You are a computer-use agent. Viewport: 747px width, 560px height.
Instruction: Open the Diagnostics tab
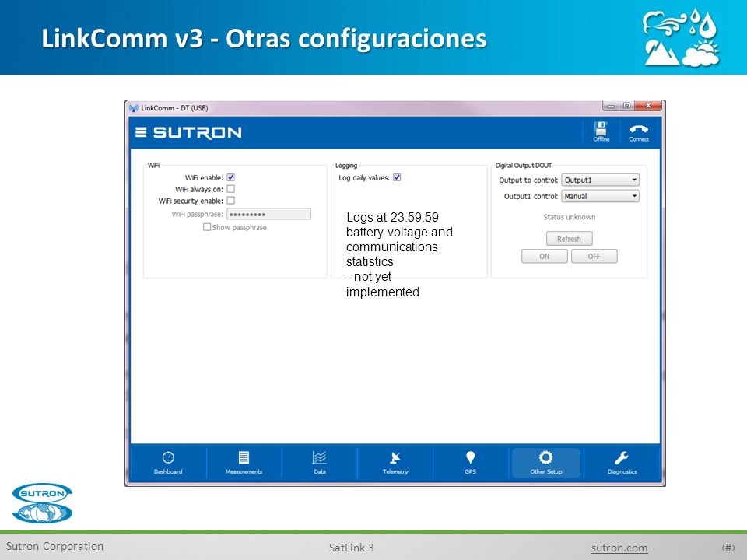(x=622, y=463)
